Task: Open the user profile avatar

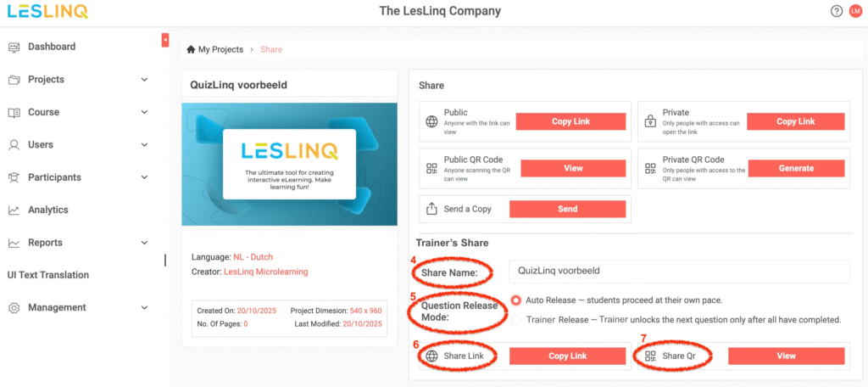Action: click(x=854, y=11)
